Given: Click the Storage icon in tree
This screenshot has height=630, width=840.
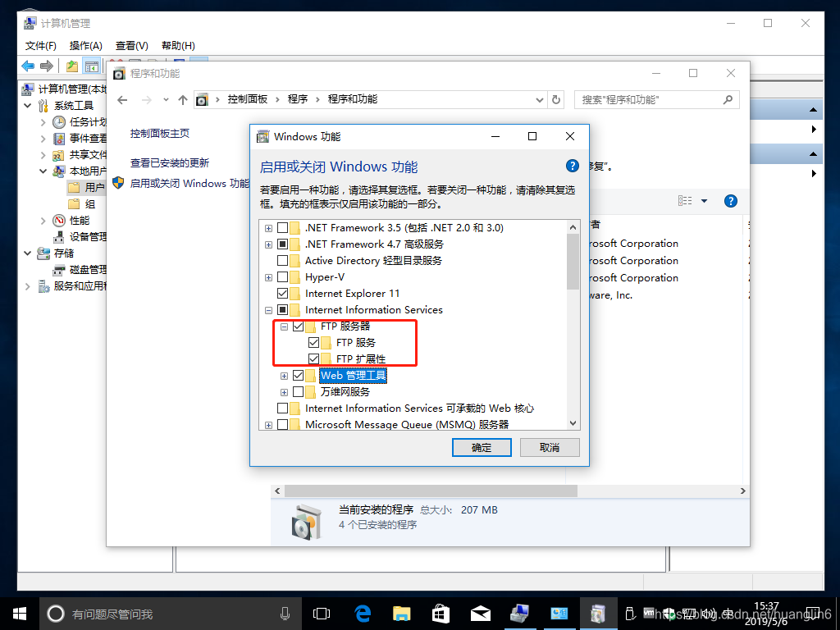Looking at the screenshot, I should (43, 253).
